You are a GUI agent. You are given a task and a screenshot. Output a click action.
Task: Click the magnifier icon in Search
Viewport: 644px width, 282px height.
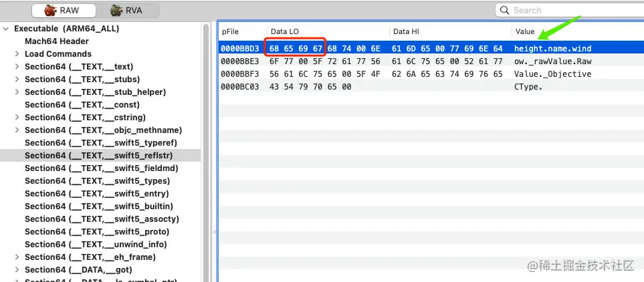[x=504, y=10]
